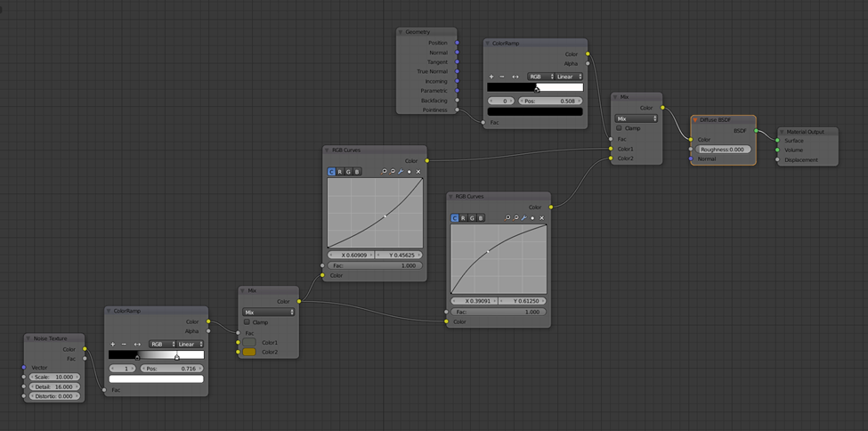Click white stop color swatch in ColorRamp Pos 0.716

tap(156, 379)
